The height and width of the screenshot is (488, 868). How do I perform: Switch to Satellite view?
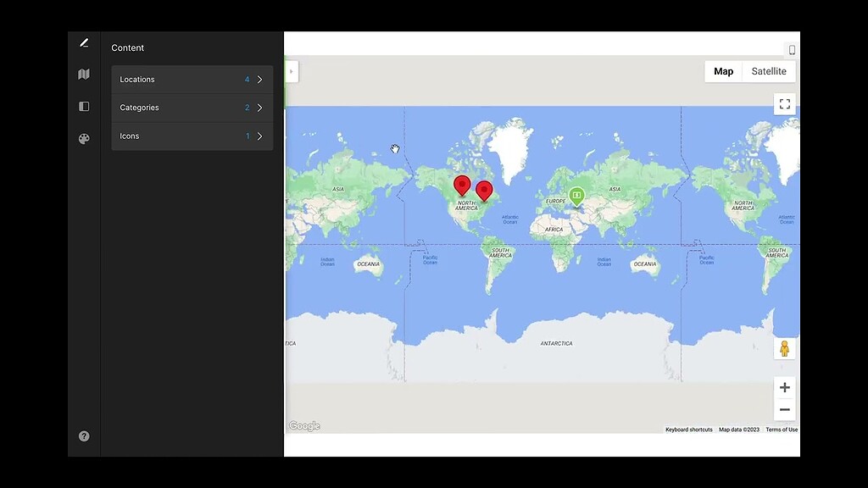point(768,71)
